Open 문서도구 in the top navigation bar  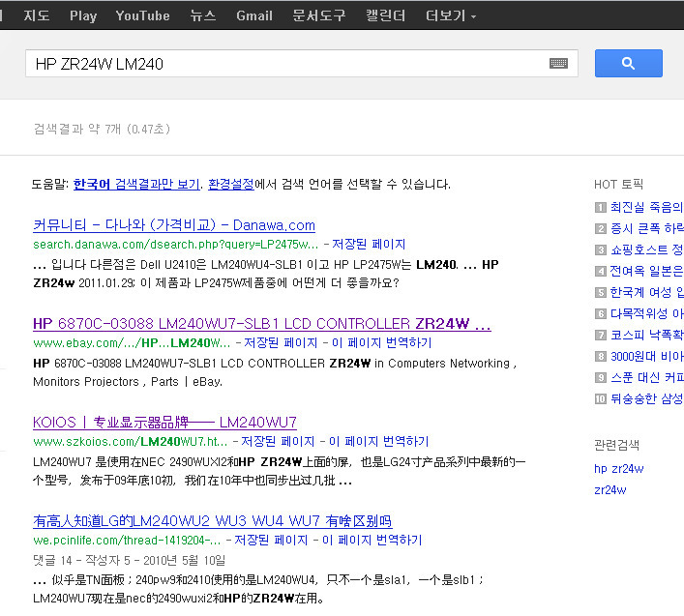coord(319,15)
